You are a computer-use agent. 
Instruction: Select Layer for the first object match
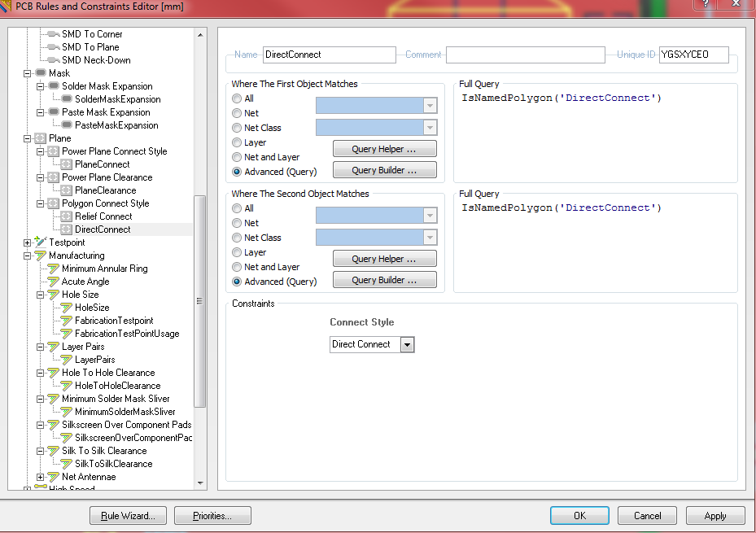(237, 142)
